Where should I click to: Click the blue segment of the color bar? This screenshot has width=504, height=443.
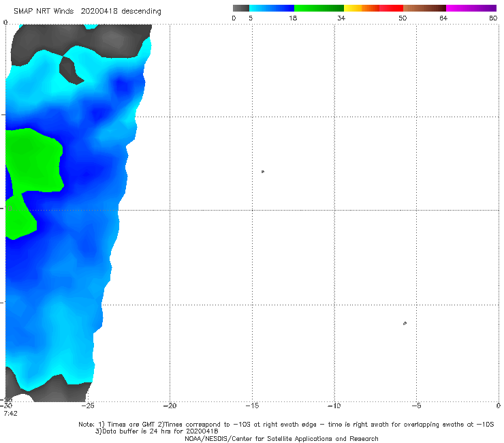pyautogui.click(x=272, y=8)
